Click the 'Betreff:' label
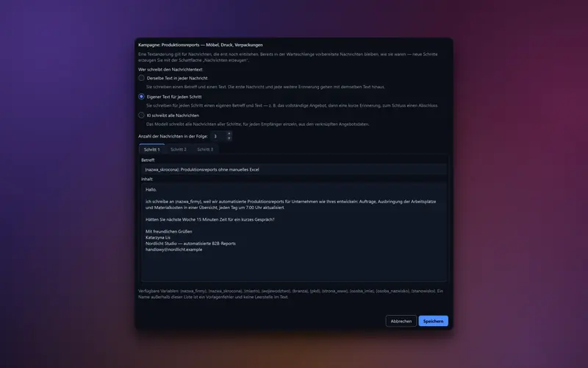The image size is (588, 368). coord(148,160)
